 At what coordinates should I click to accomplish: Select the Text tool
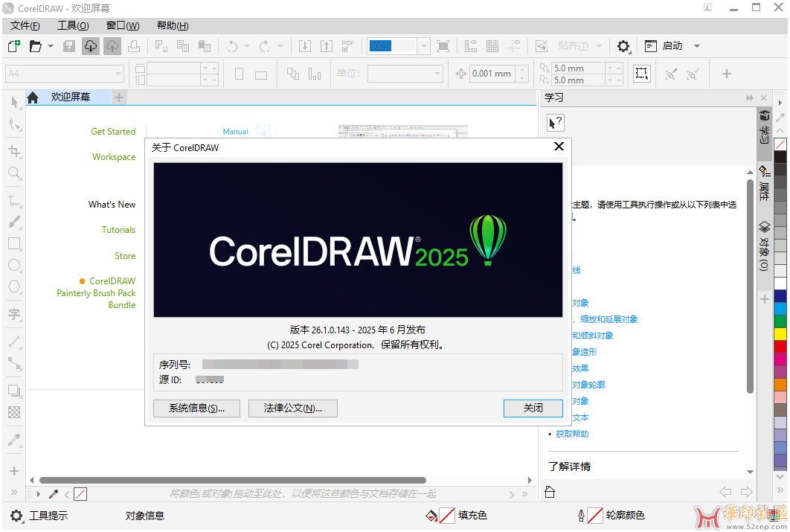pos(15,314)
